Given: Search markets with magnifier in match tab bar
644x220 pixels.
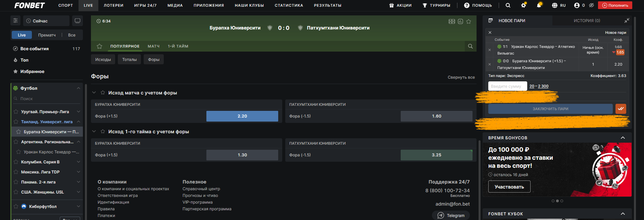Looking at the screenshot, I should point(470,46).
